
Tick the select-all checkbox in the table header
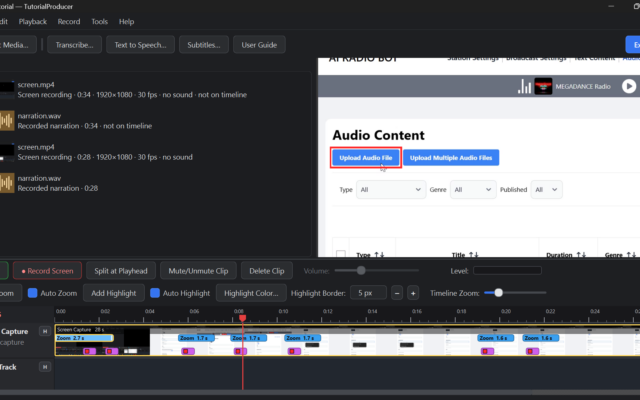(341, 254)
